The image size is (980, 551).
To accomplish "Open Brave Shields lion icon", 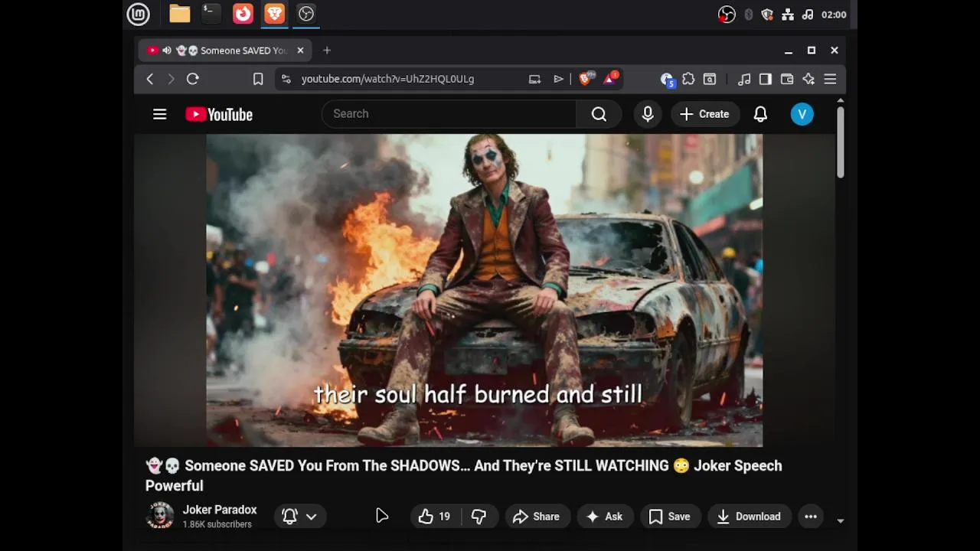I will 586,79.
